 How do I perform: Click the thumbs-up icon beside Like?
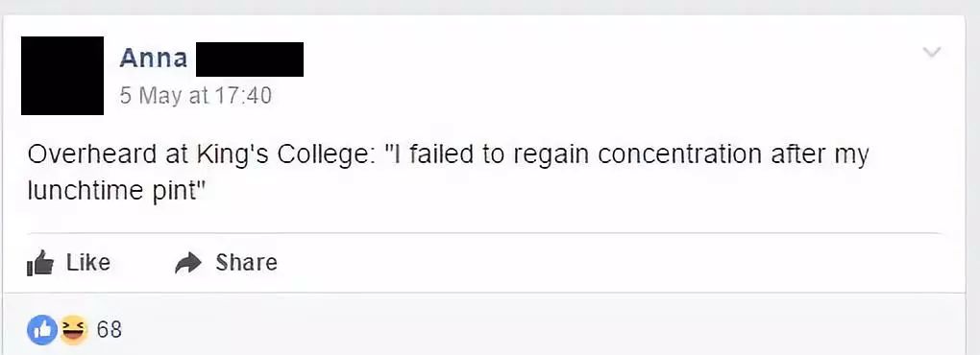pyautogui.click(x=40, y=263)
